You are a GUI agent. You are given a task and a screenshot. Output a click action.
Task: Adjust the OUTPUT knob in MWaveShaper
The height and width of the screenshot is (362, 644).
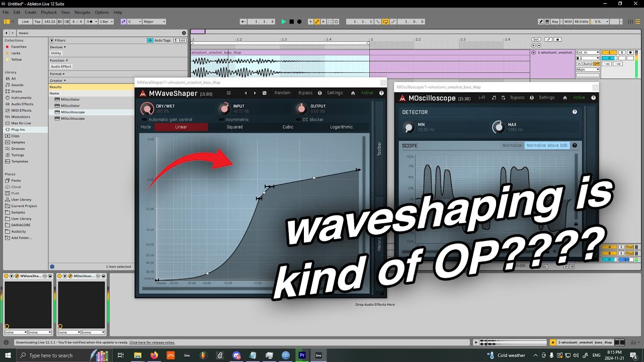click(301, 109)
